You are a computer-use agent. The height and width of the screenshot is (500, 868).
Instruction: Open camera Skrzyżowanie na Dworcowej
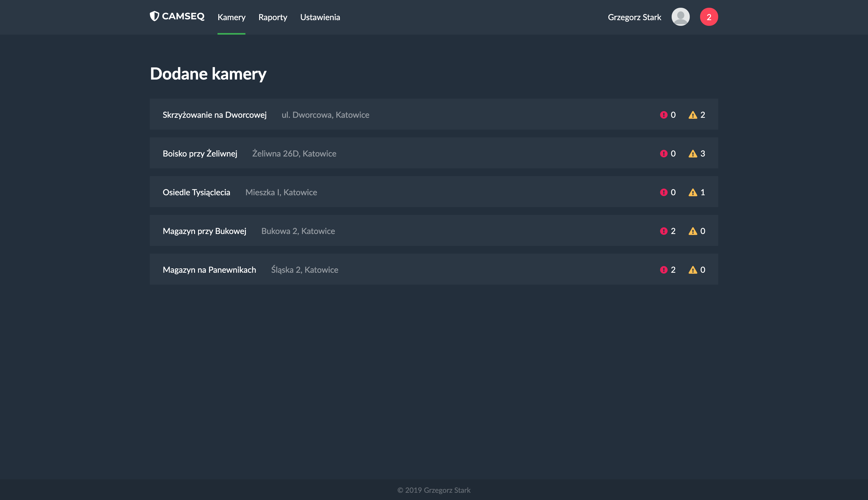214,115
